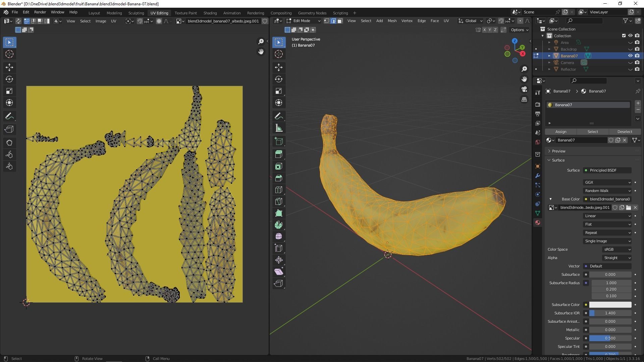The height and width of the screenshot is (362, 644).
Task: Open the Render menu
Action: (x=40, y=12)
